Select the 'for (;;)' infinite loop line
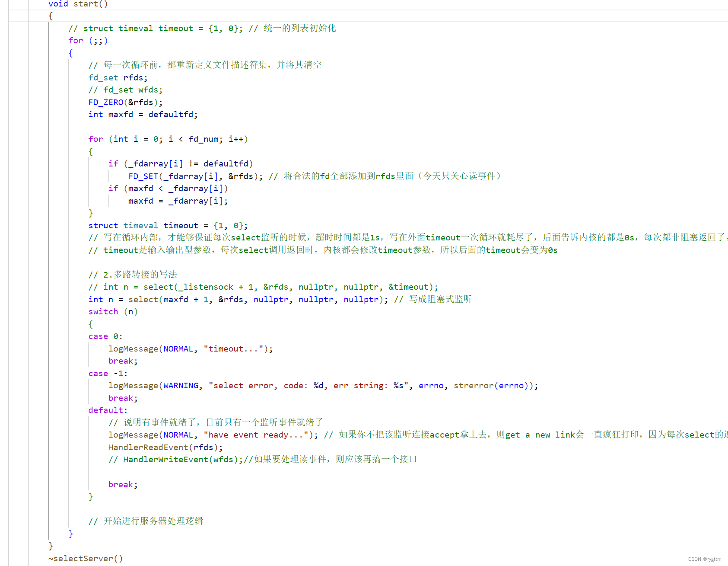Image resolution: width=728 pixels, height=566 pixels. [x=88, y=41]
